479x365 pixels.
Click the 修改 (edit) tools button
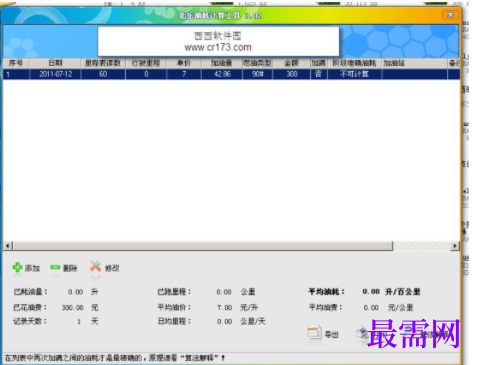click(x=105, y=267)
